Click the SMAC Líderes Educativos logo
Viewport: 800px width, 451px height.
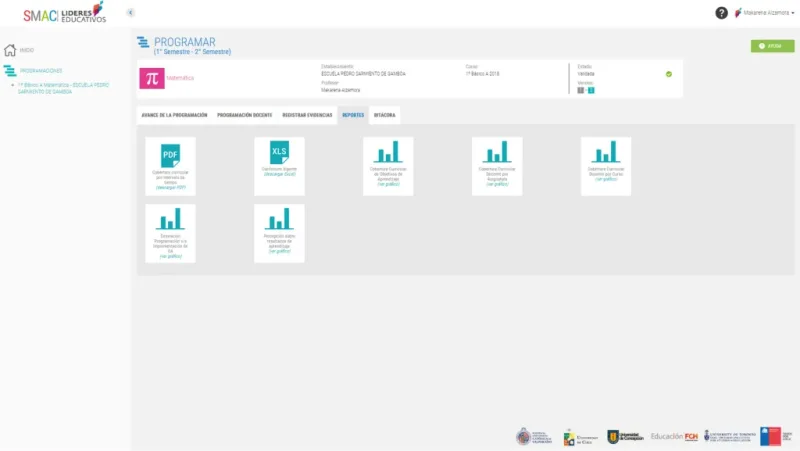[x=65, y=13]
